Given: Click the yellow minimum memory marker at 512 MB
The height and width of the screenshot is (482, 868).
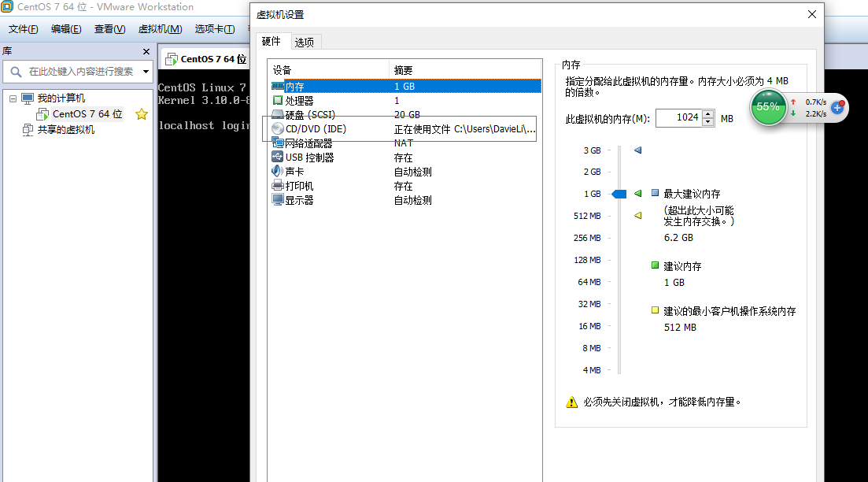Looking at the screenshot, I should pos(637,215).
